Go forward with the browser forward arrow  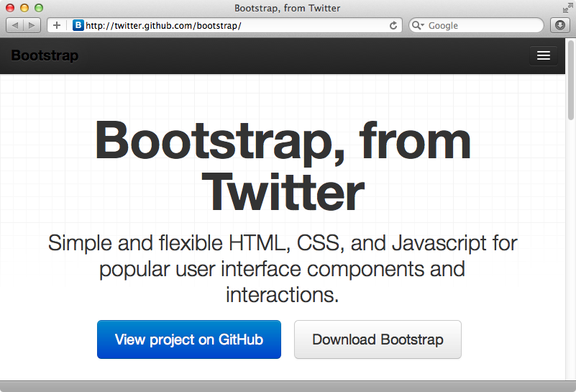click(x=32, y=25)
